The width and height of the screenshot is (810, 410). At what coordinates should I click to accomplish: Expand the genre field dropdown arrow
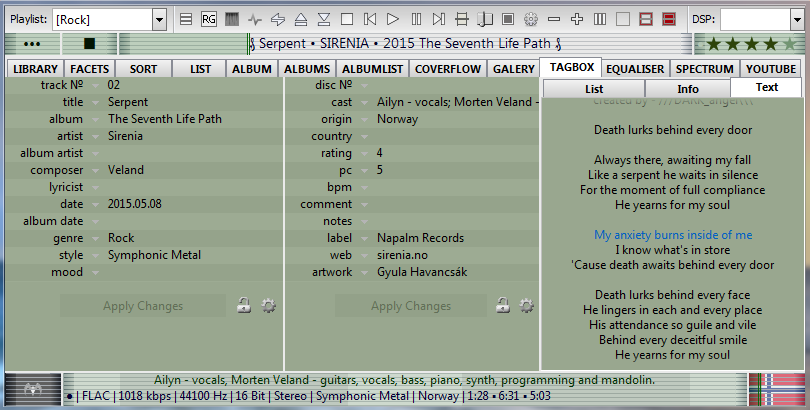96,238
